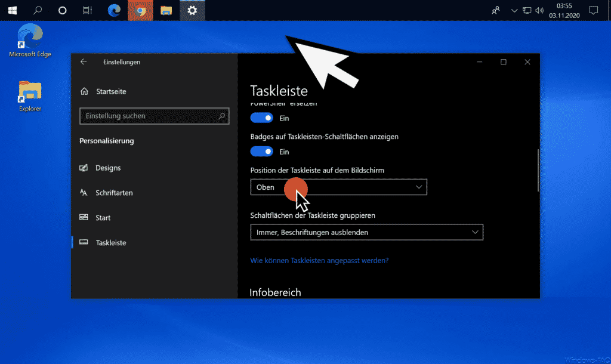Open Microsoft Edge desktop shortcut

click(30, 41)
